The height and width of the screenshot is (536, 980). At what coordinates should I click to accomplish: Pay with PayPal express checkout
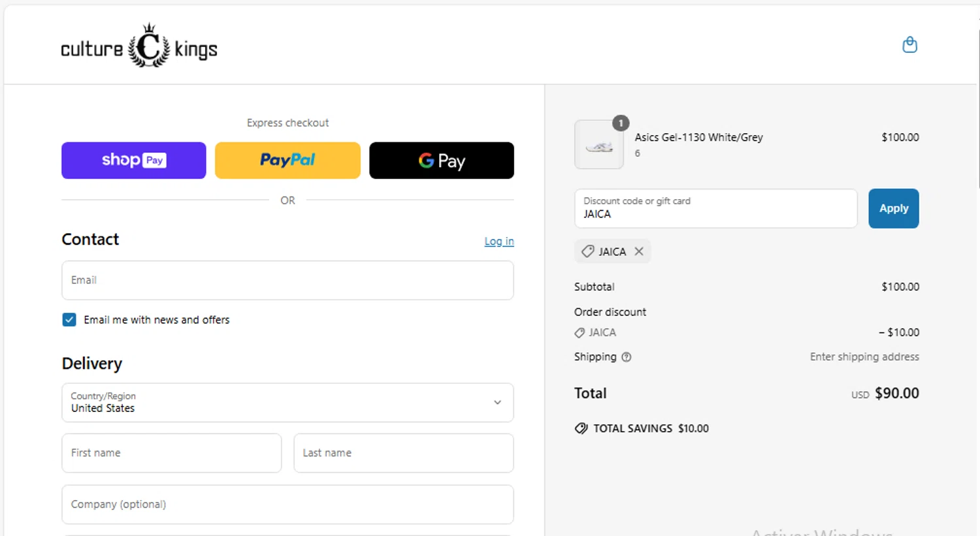[x=287, y=161]
